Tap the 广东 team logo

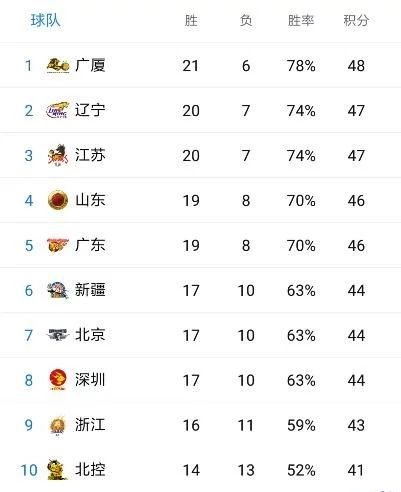tap(58, 245)
